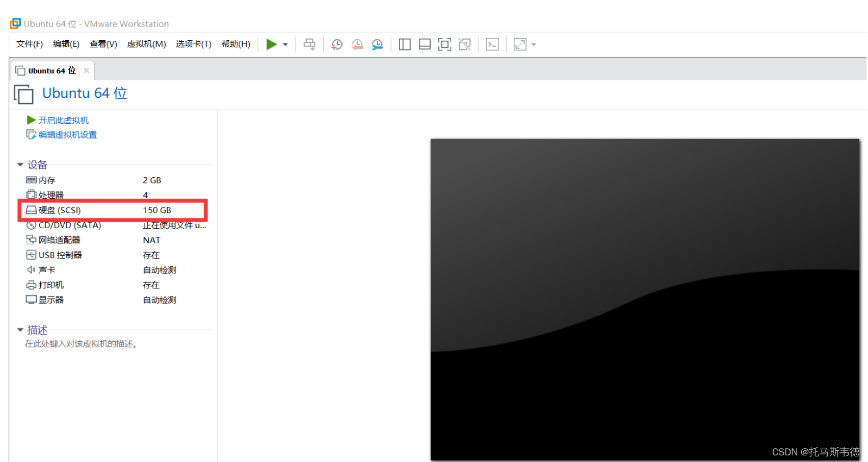Collapse the 设备 section
This screenshot has height=462, width=868.
pyautogui.click(x=20, y=165)
